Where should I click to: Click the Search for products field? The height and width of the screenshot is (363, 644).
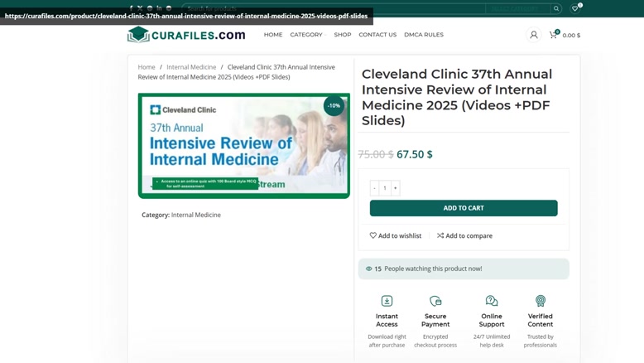point(334,8)
